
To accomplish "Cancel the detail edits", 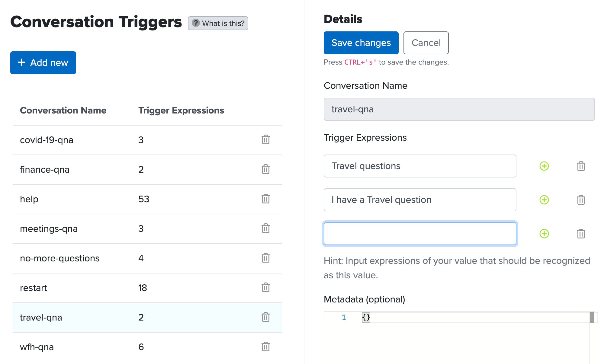I will [x=426, y=43].
